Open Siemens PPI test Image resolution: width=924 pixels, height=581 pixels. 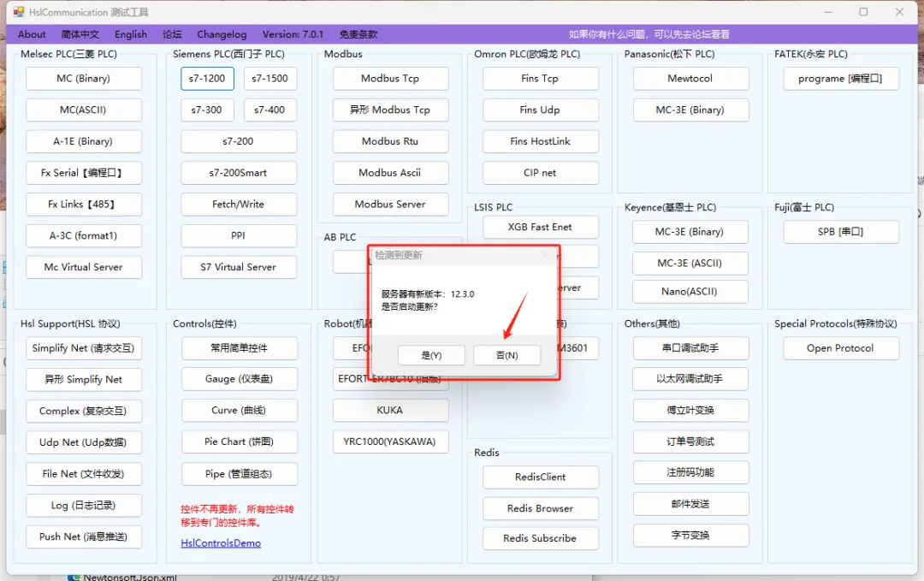pyautogui.click(x=239, y=235)
